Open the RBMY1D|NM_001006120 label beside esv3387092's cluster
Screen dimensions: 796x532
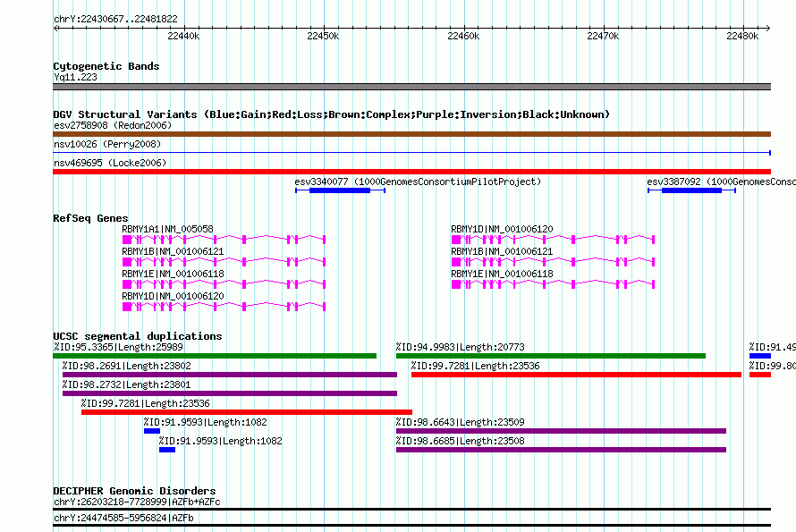pyautogui.click(x=502, y=229)
